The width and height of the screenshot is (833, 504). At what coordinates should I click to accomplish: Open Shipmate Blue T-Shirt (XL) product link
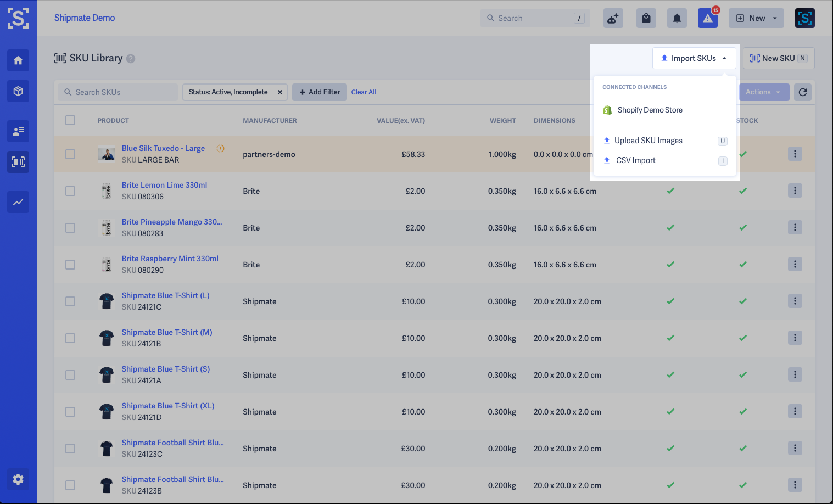point(168,406)
